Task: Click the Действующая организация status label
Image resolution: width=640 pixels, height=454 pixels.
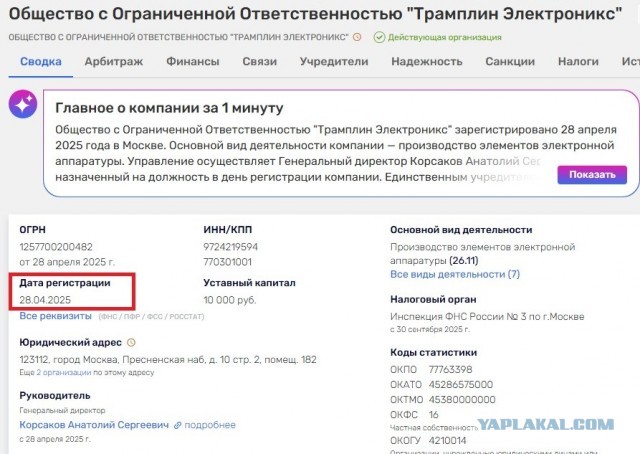Action: 444,37
